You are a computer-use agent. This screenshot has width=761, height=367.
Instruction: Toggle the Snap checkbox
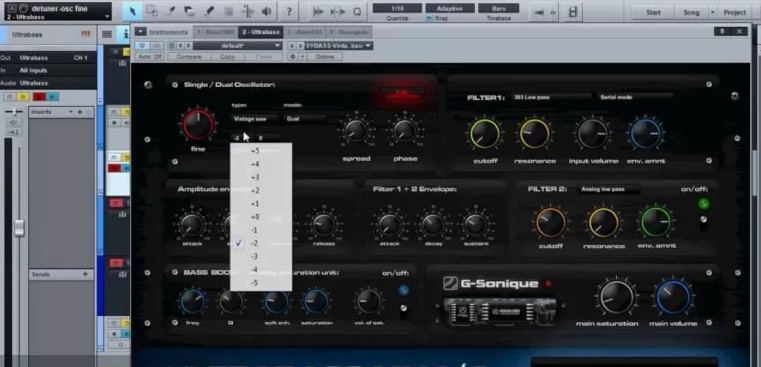(x=429, y=18)
